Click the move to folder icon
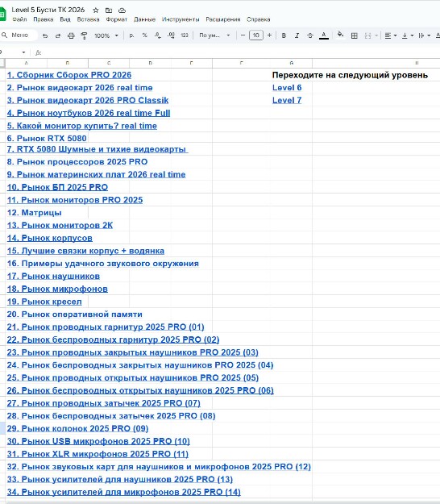This screenshot has width=440, height=504. pos(109,10)
